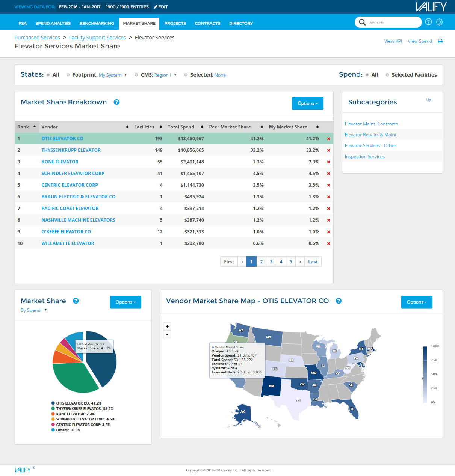Open the View Spend link
Viewport: 455px width, 476px height.
point(420,41)
